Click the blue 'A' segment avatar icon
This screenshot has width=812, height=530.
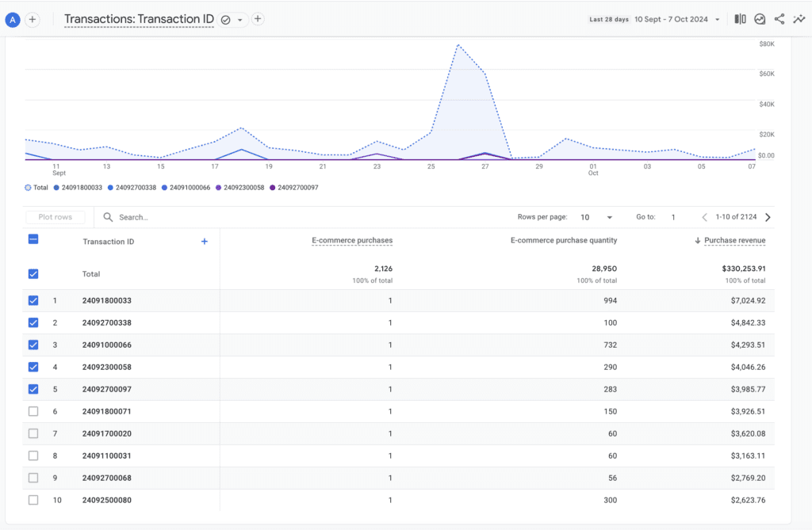(x=13, y=20)
